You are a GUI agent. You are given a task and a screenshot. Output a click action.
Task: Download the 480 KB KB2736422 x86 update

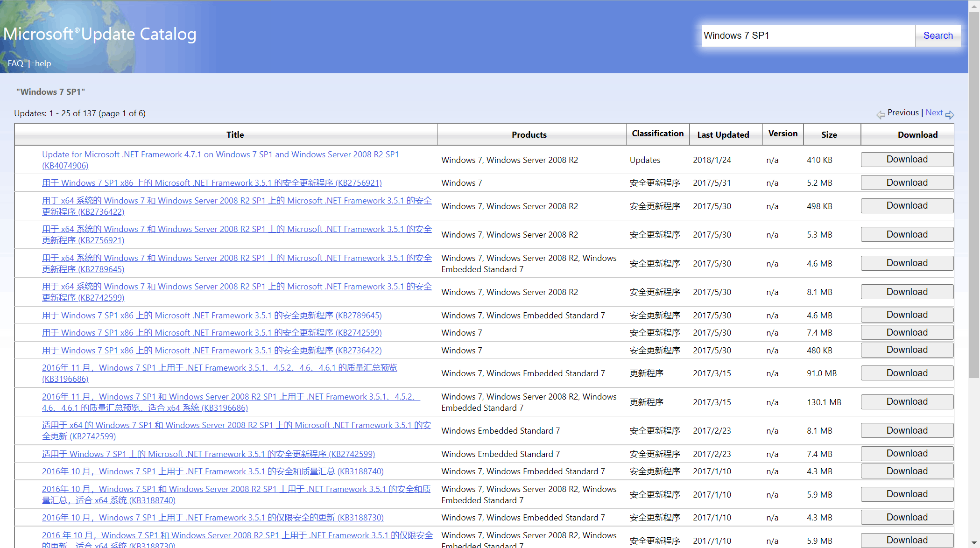[x=907, y=350]
